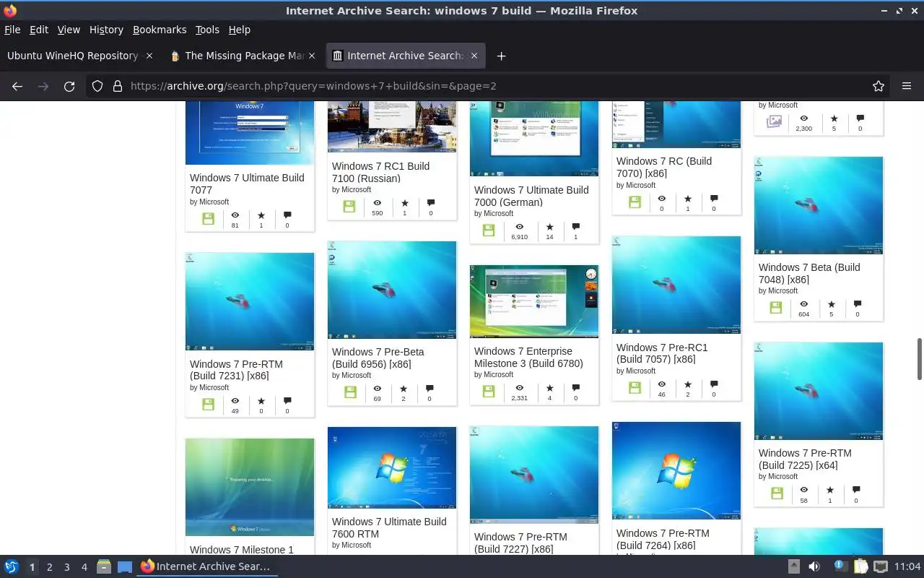The image size is (924, 578).
Task: Close The Missing Package Manager tab
Action: click(x=312, y=56)
